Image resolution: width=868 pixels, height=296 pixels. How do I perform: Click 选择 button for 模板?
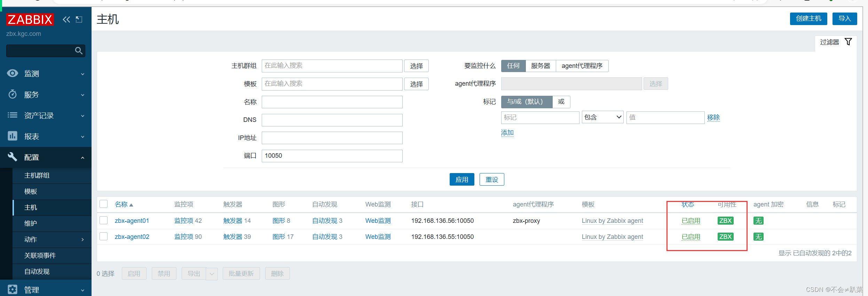coord(416,84)
